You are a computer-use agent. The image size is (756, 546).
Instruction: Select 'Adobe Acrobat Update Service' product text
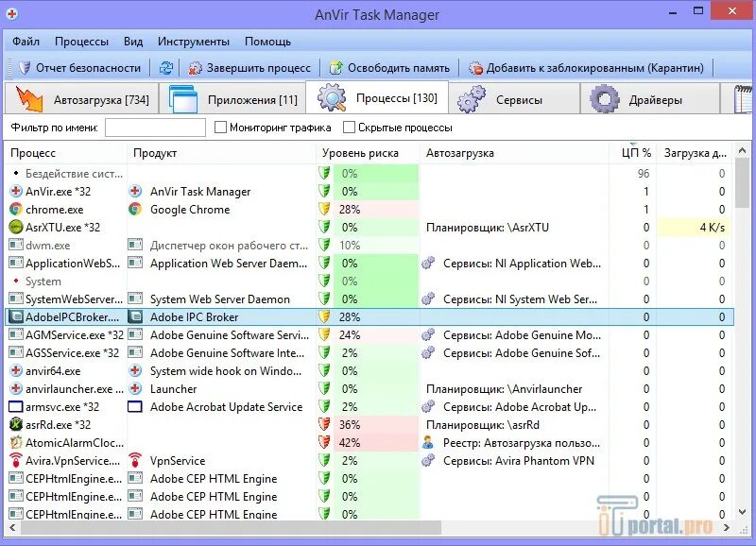coord(226,407)
